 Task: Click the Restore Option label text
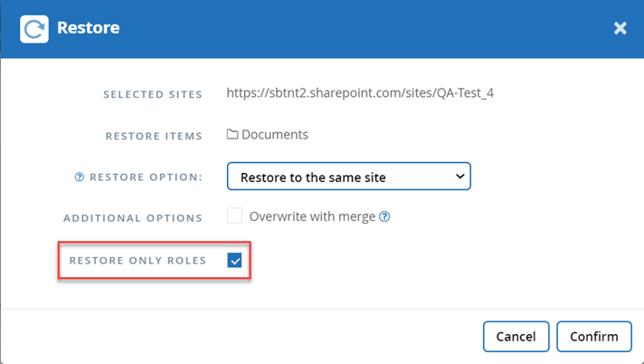coord(145,177)
